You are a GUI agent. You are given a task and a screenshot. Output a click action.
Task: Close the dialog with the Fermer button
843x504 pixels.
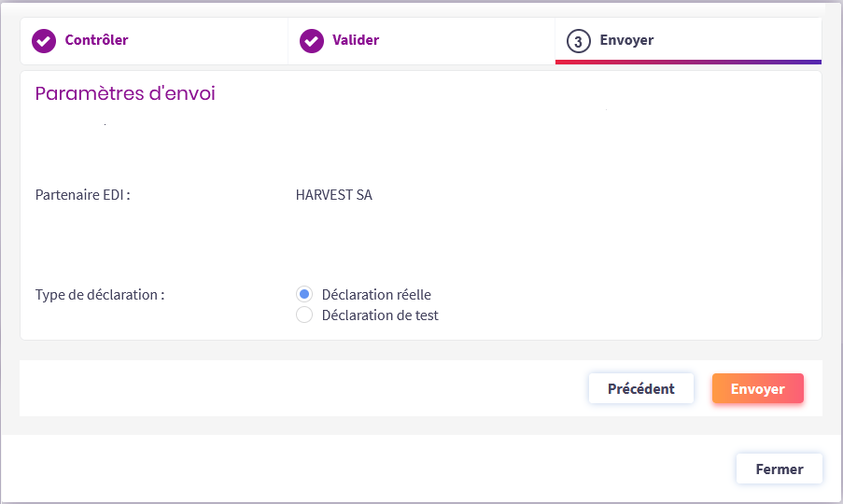779,469
